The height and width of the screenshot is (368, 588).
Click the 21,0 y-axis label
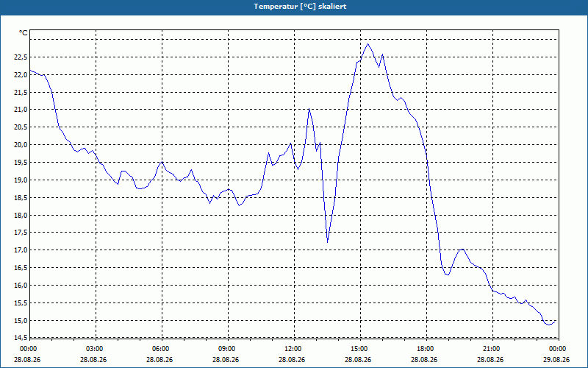click(21, 110)
